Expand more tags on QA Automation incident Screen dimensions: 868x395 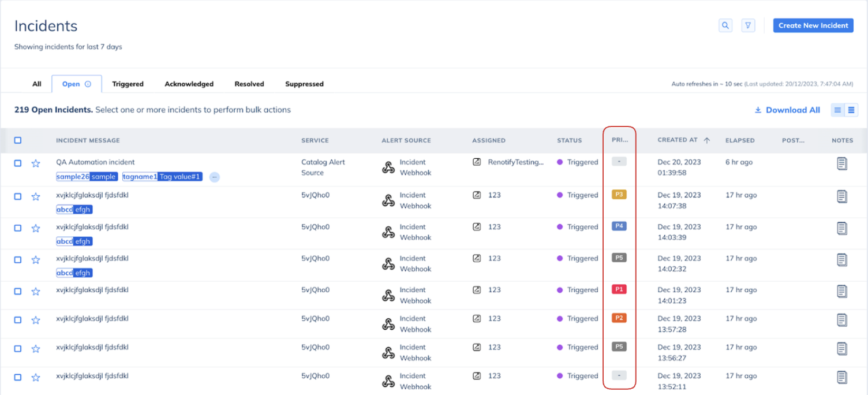point(214,177)
